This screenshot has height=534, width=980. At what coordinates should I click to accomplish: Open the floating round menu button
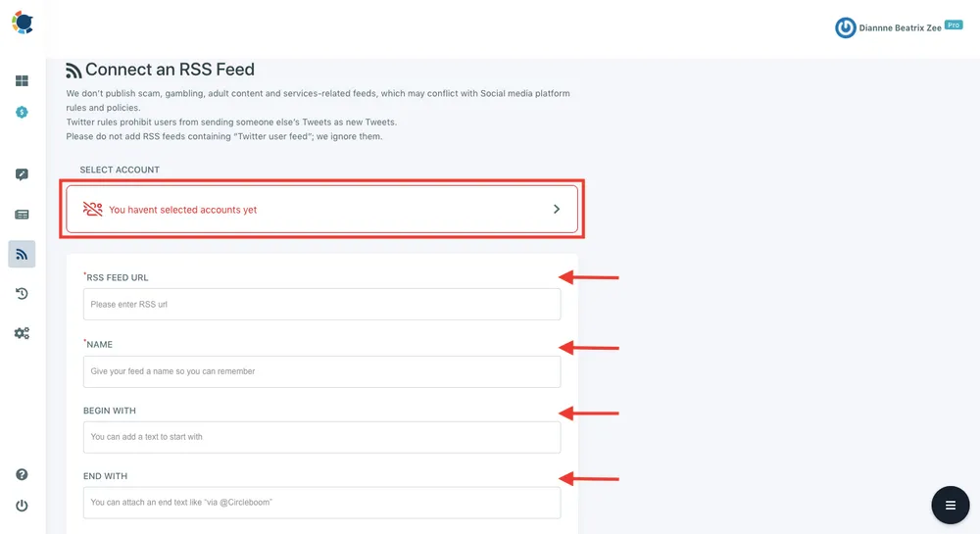click(950, 505)
